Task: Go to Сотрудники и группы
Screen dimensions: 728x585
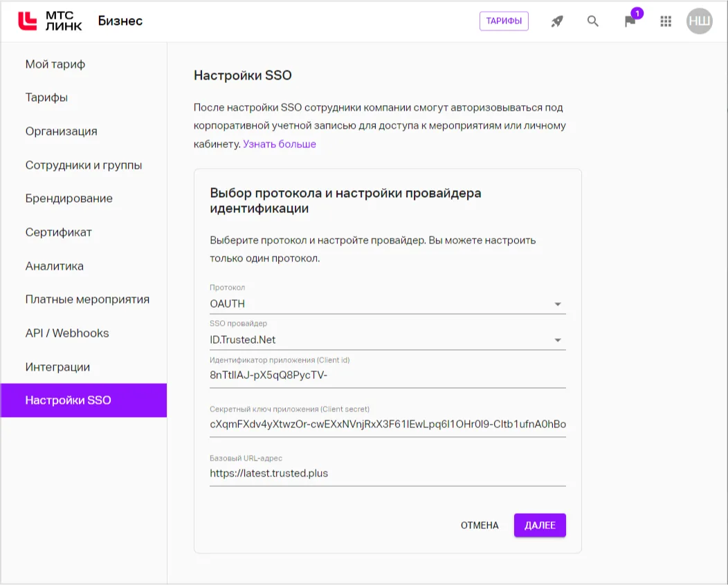Action: pos(84,165)
